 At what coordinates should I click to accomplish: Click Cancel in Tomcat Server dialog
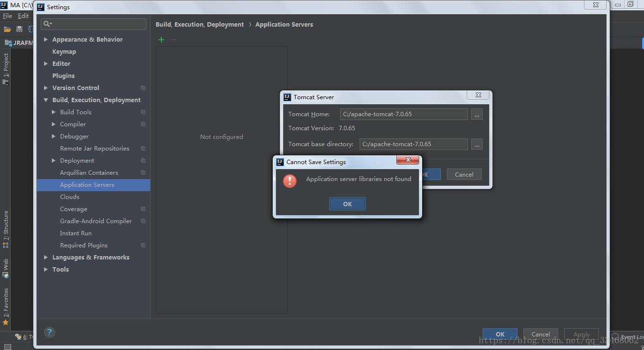[x=464, y=174]
